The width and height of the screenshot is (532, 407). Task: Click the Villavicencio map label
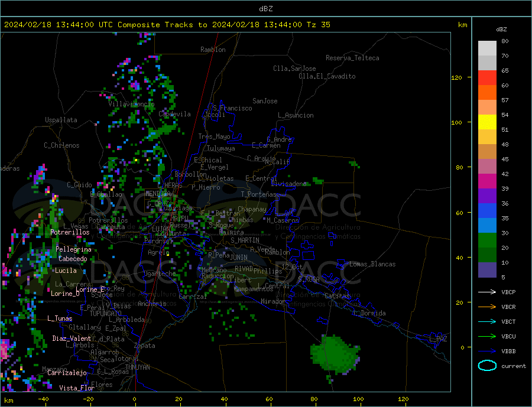click(131, 104)
